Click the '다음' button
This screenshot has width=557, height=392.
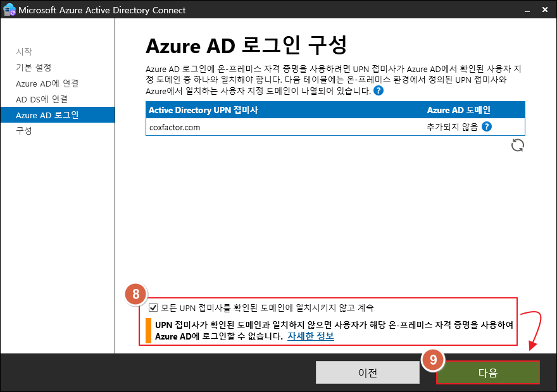pos(488,372)
